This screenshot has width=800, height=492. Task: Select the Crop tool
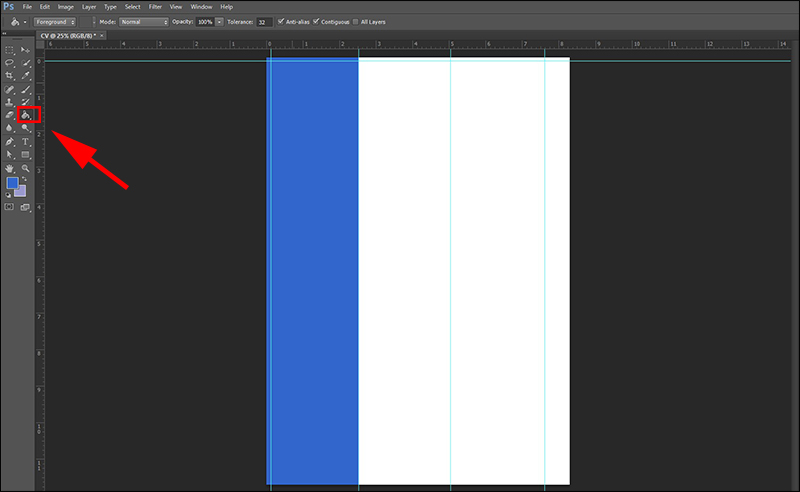pyautogui.click(x=9, y=76)
